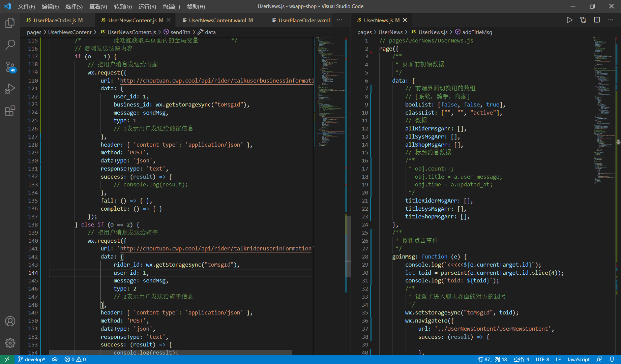Click the 行 87, 列 18 cursor position

(492, 360)
